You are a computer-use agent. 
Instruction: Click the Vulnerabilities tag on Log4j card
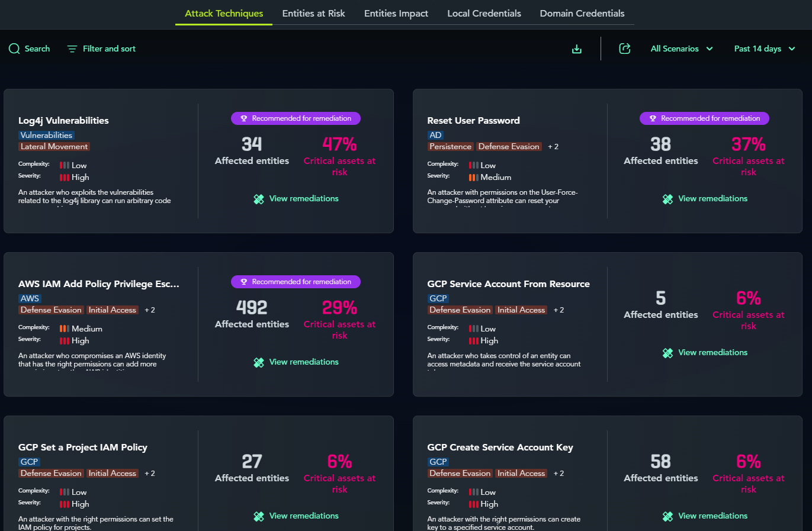tap(46, 135)
